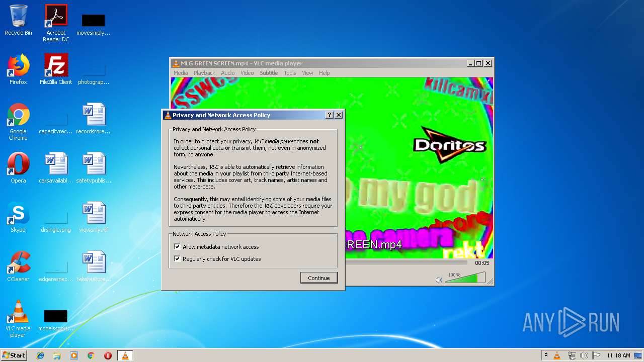644x362 pixels.
Task: Open the Recycle Bin desktop icon
Action: click(x=18, y=20)
